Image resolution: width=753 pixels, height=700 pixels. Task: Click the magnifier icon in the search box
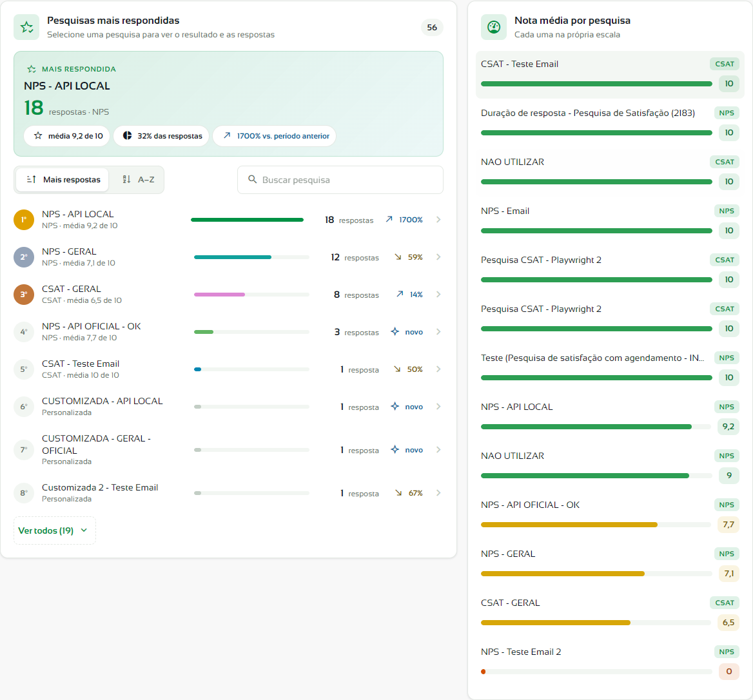coord(252,180)
